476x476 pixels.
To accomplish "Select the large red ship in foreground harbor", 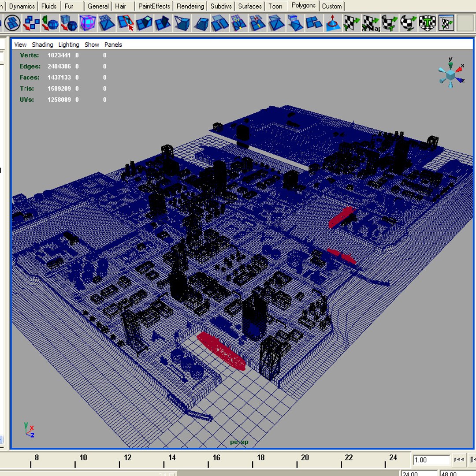I will (x=221, y=351).
